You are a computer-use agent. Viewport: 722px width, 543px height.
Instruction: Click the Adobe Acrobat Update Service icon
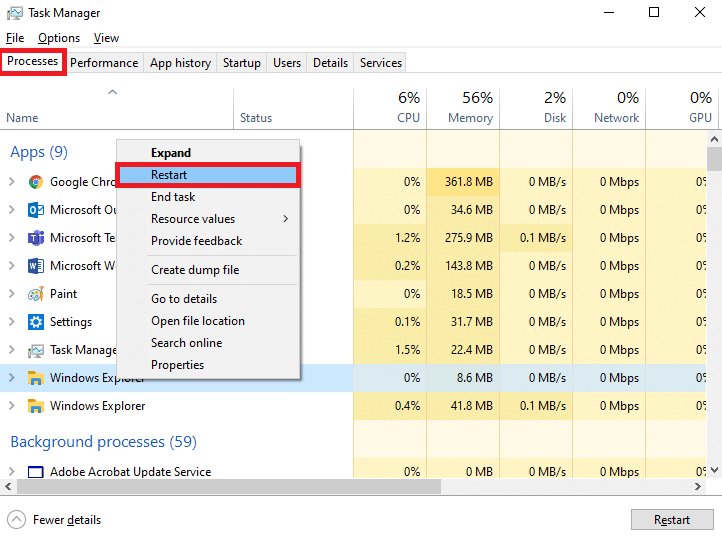pos(35,472)
